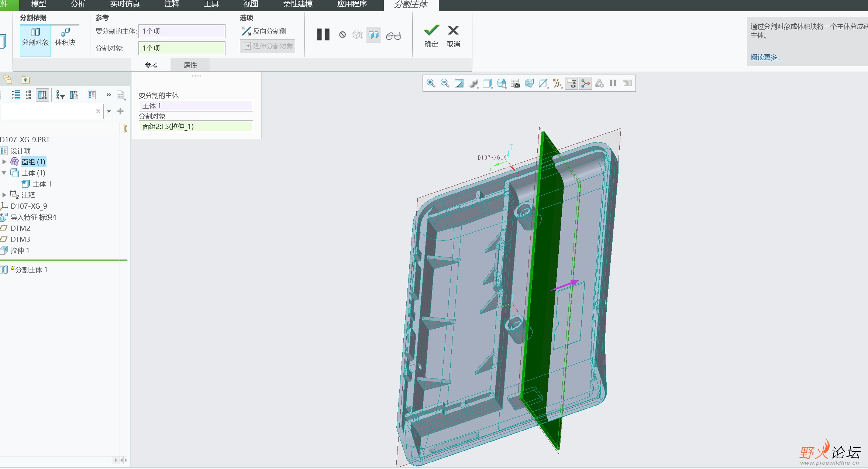This screenshot has width=868, height=469.
Task: Open the tree filter icon
Action: coord(60,95)
